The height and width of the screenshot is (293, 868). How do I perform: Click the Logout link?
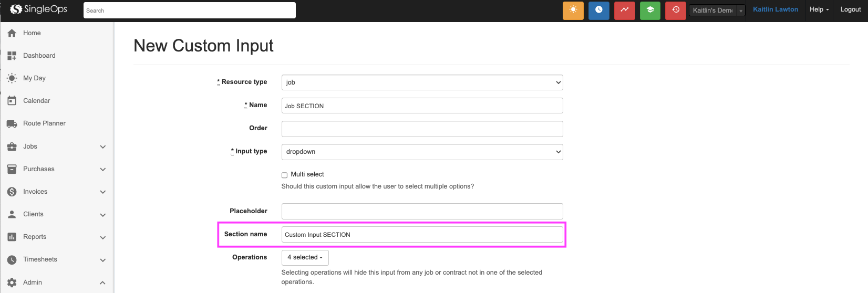[850, 9]
